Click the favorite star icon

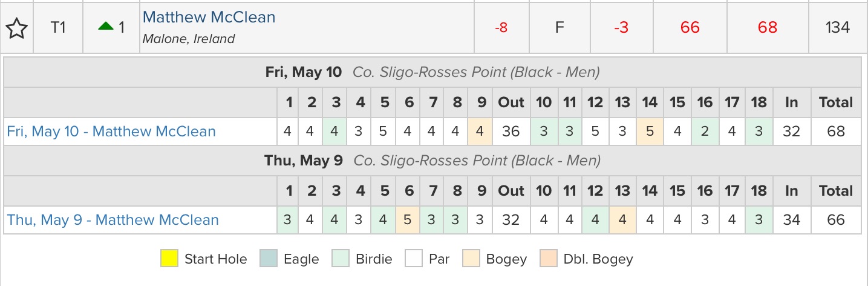click(x=17, y=28)
